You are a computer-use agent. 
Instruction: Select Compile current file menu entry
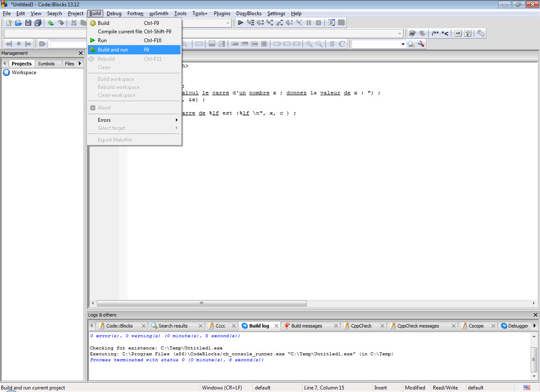(x=134, y=32)
